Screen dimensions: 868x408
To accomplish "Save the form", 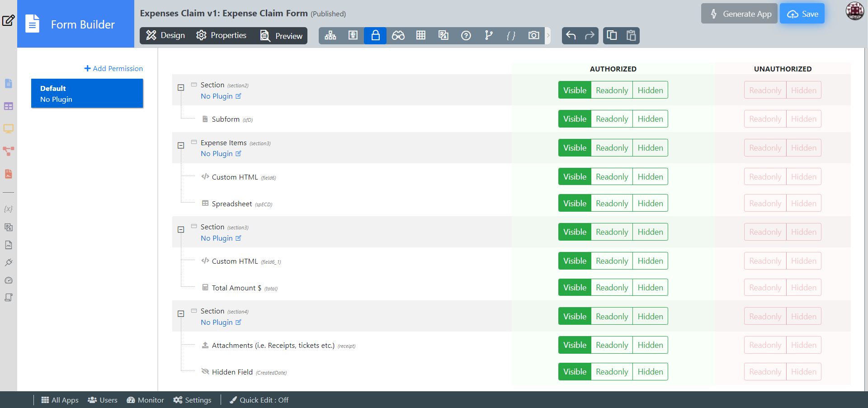I will pyautogui.click(x=802, y=14).
